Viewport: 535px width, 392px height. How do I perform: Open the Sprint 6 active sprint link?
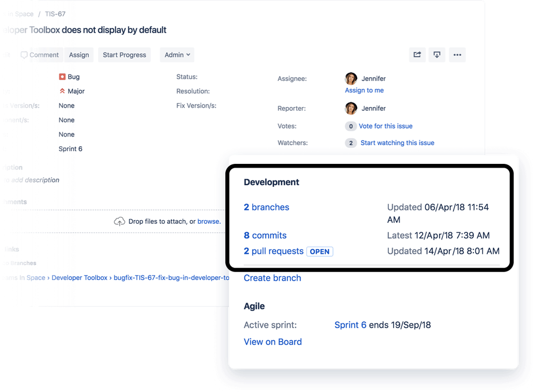point(350,325)
